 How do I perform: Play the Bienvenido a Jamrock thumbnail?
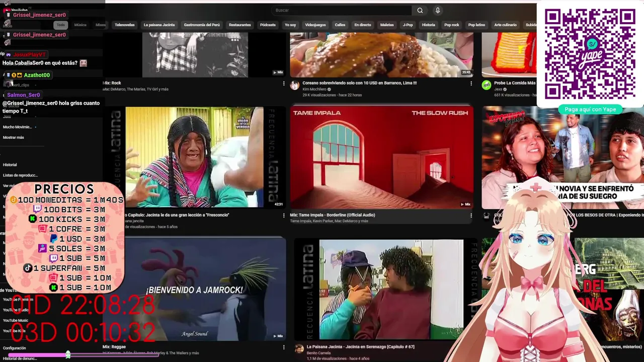tap(195, 290)
